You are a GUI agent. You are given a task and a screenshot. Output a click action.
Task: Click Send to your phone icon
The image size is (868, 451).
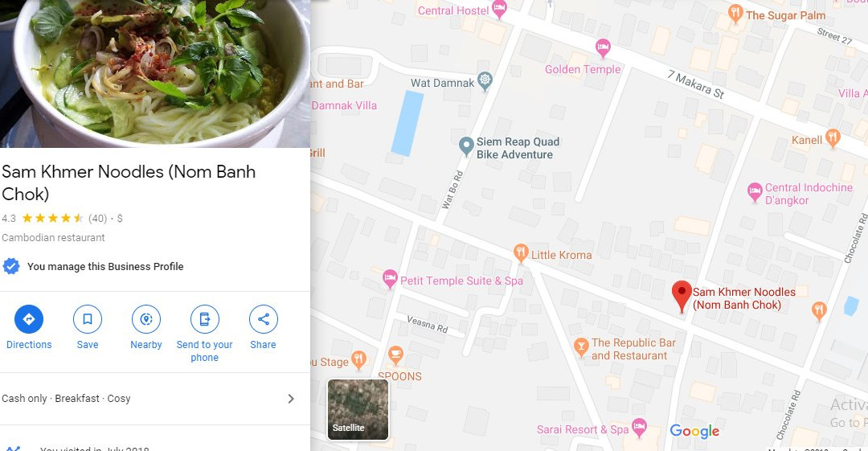205,319
